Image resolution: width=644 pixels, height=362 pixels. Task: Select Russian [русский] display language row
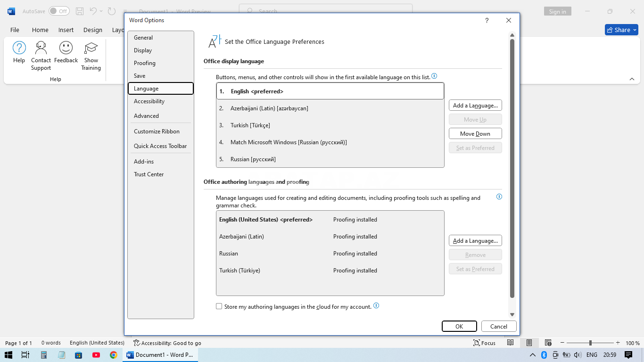pyautogui.click(x=330, y=159)
